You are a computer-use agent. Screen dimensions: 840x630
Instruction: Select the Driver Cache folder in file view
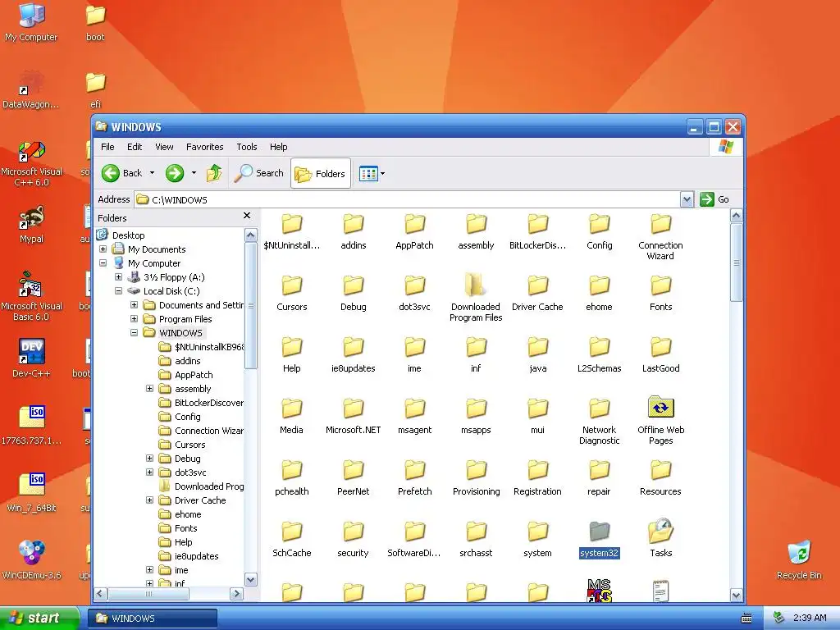(537, 293)
